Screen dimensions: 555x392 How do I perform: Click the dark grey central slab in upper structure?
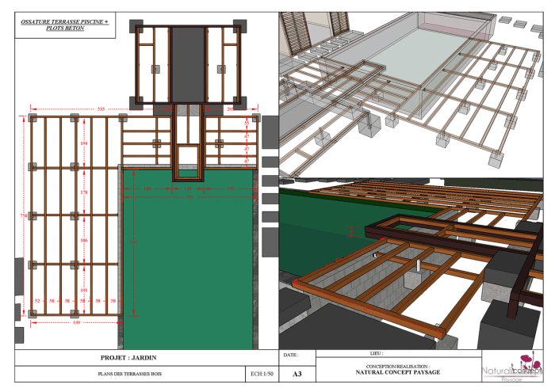(x=188, y=65)
